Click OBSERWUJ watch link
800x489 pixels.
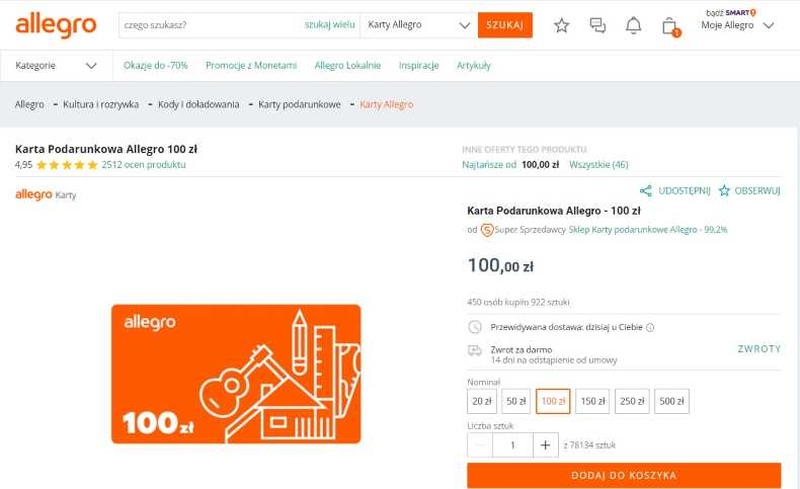pyautogui.click(x=757, y=191)
